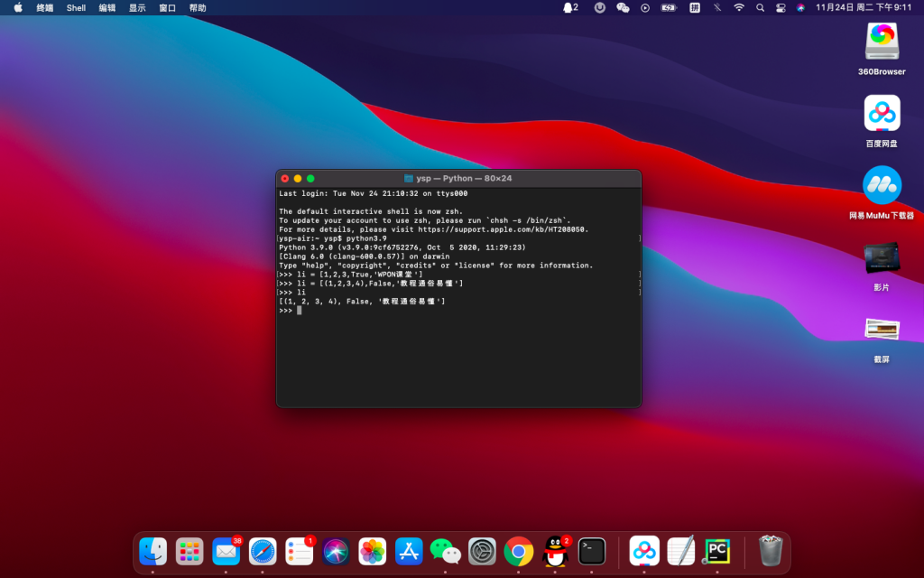Open WeChat from the Dock
Viewport: 924px width, 578px height.
tap(446, 552)
